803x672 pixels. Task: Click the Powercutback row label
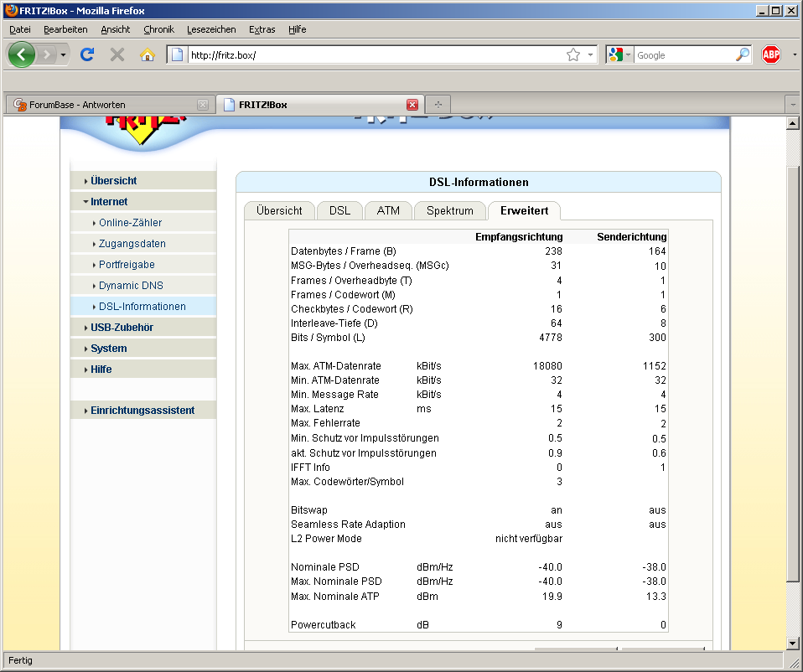(x=324, y=625)
